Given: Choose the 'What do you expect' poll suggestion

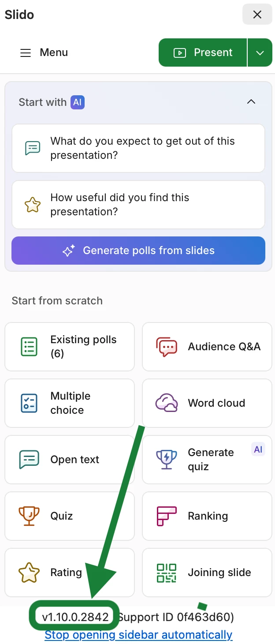Looking at the screenshot, I should click(138, 148).
